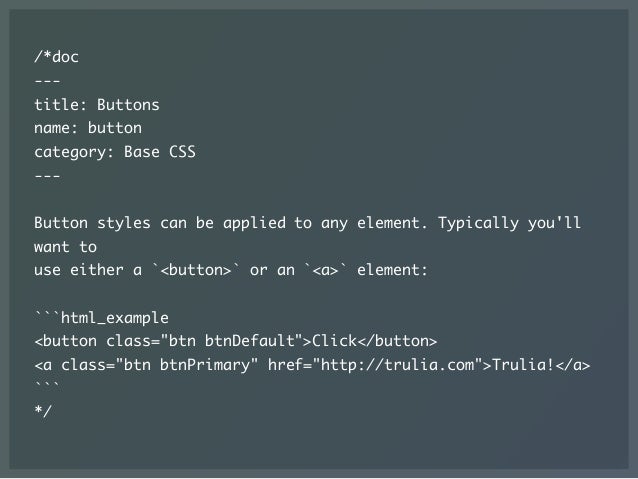
Task: Click the word element: ending the description
Action: pos(393,270)
